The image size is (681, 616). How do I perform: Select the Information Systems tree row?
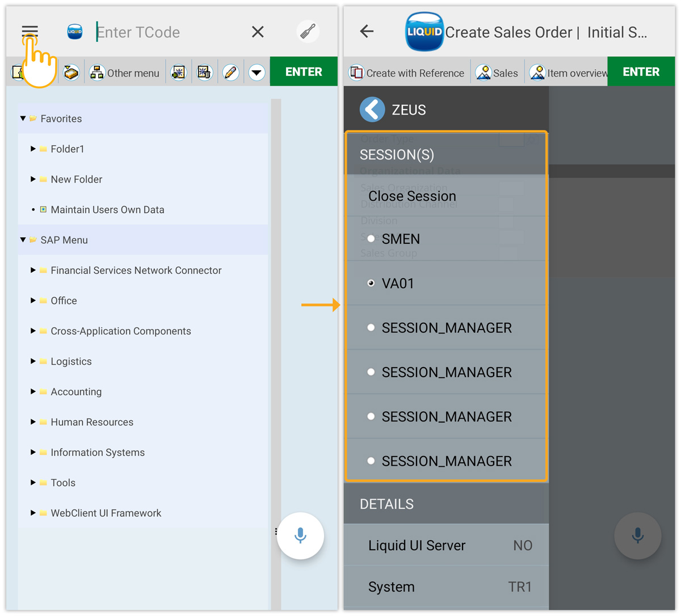click(x=143, y=452)
